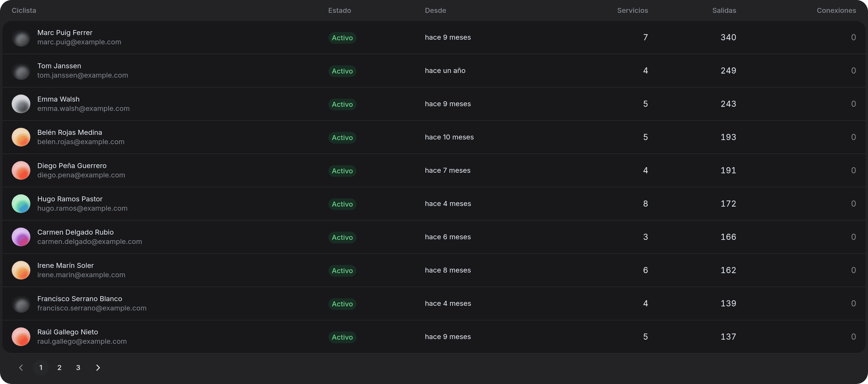Screen dimensions: 868x384
Task: Click Irene Marín Soler's avatar
Action: (21, 270)
